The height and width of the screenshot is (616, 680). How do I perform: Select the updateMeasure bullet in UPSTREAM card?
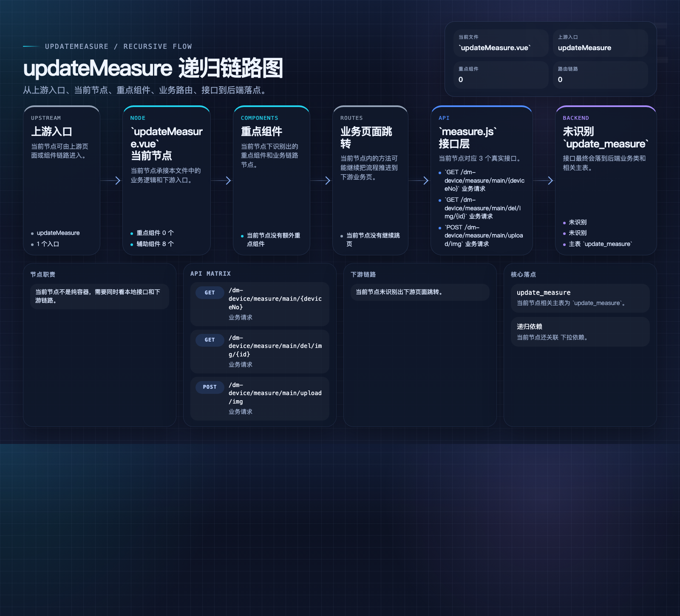pyautogui.click(x=58, y=233)
